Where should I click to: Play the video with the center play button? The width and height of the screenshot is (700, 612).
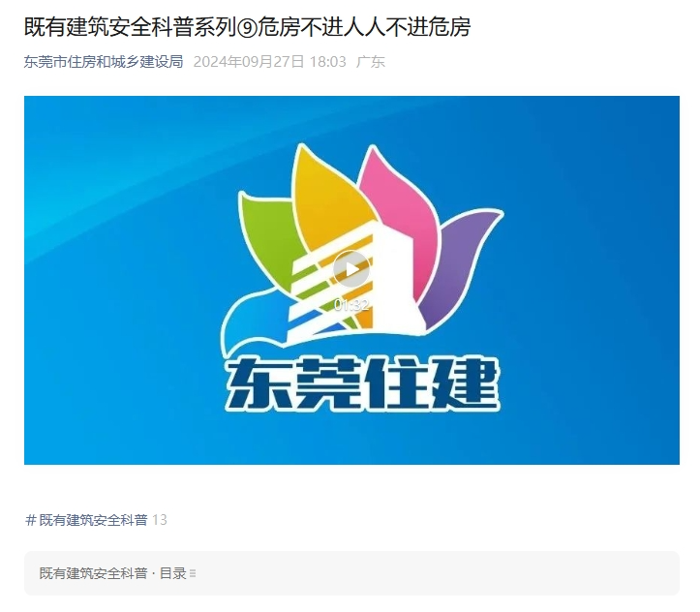(x=351, y=269)
